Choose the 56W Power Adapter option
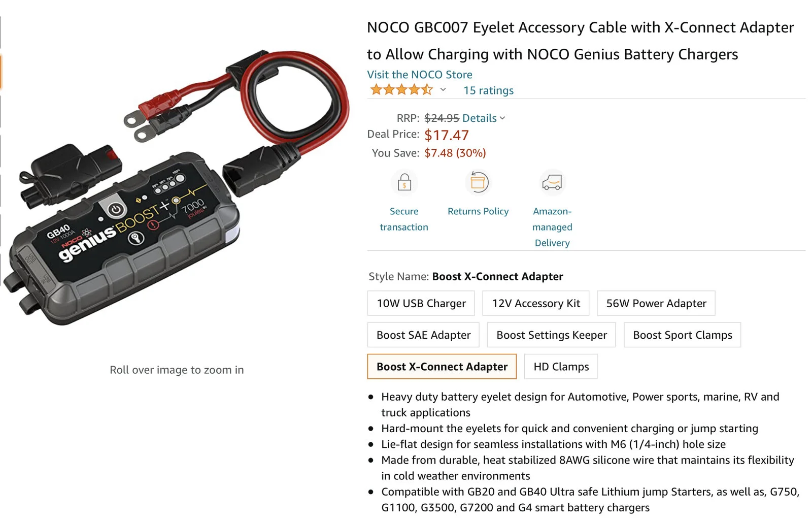The height and width of the screenshot is (520, 812). coord(656,303)
